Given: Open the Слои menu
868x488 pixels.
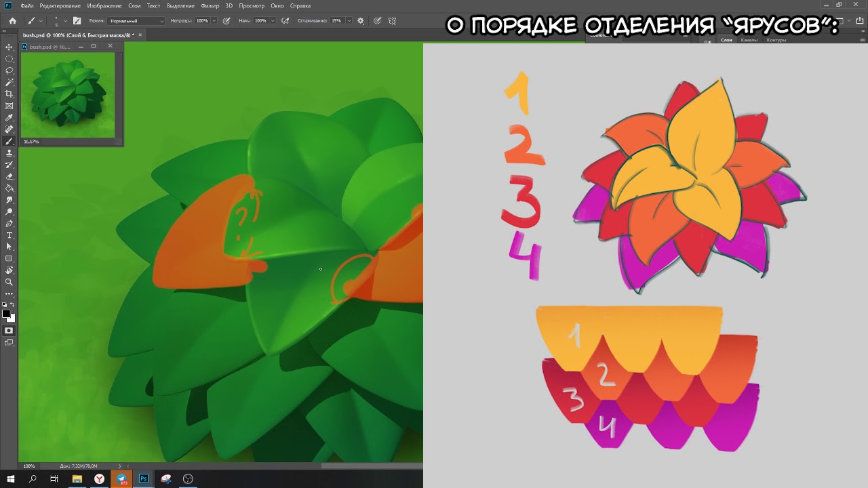Looking at the screenshot, I should click(134, 5).
